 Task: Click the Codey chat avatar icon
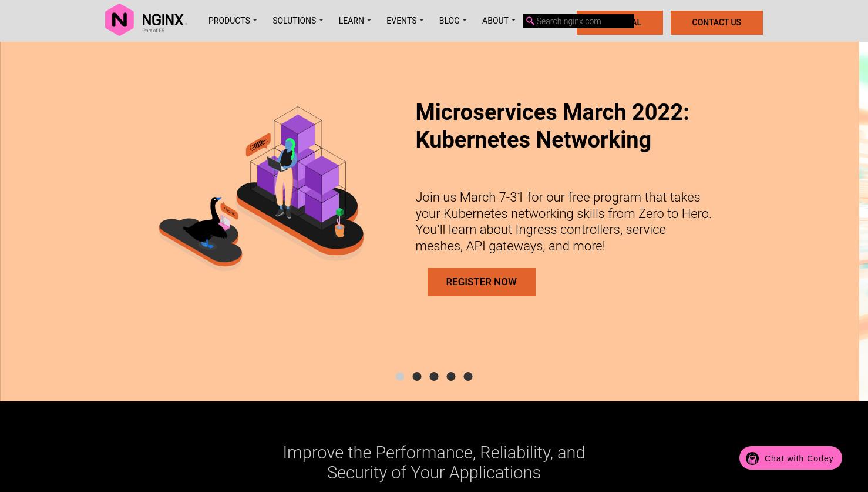pyautogui.click(x=752, y=458)
